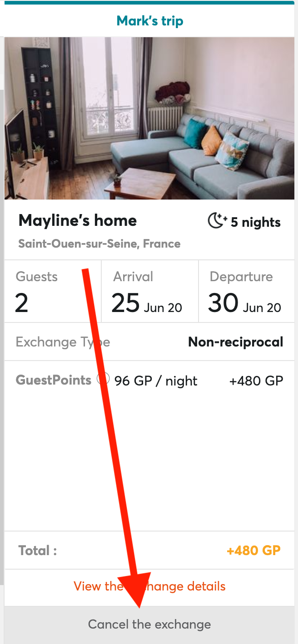
Task: Click Mayline's home title
Action: 77,220
